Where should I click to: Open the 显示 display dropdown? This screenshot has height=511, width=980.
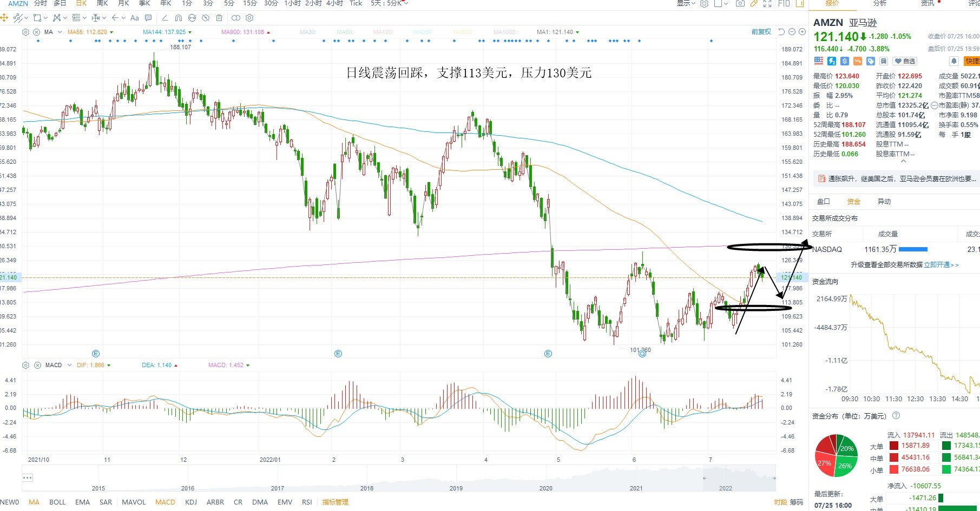[x=686, y=3]
